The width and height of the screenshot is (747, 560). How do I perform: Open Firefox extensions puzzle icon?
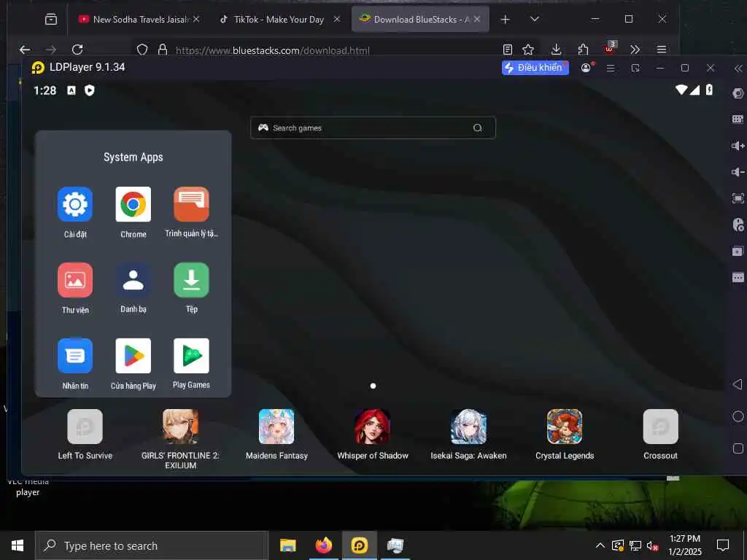tap(583, 50)
